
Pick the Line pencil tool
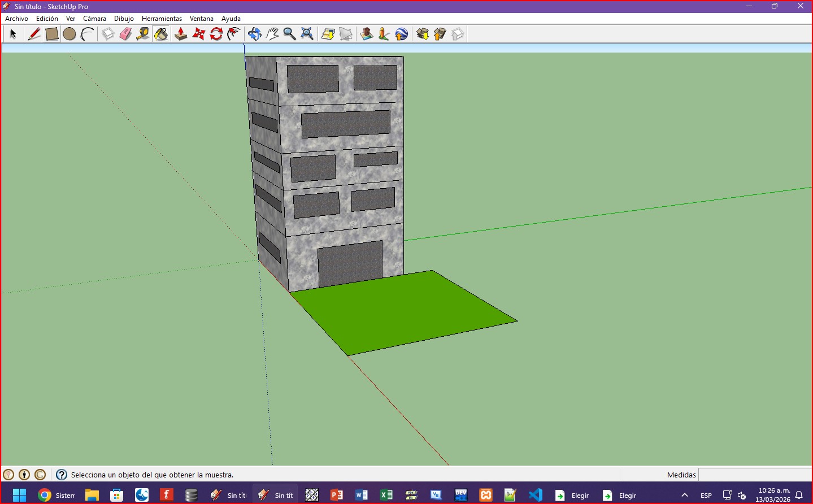(34, 34)
